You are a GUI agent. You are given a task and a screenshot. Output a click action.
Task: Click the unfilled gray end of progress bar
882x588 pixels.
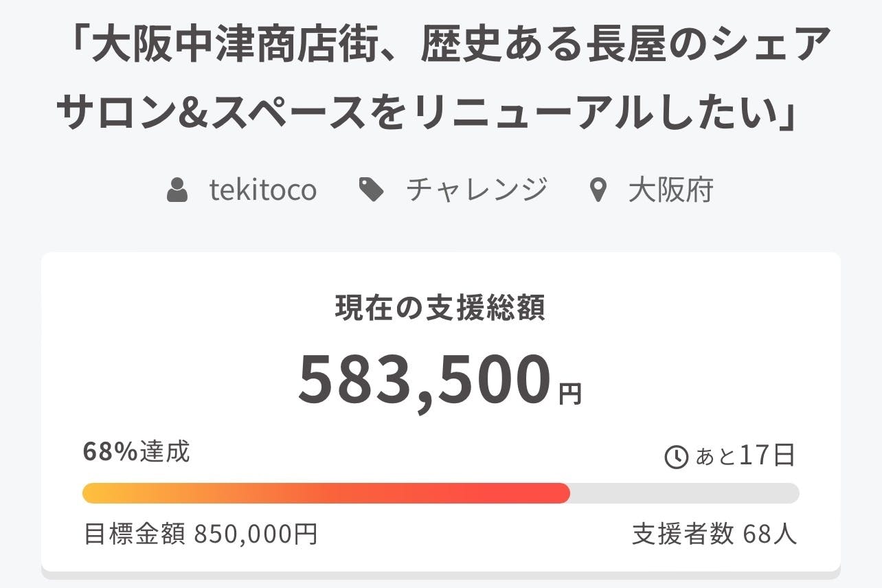[687, 493]
